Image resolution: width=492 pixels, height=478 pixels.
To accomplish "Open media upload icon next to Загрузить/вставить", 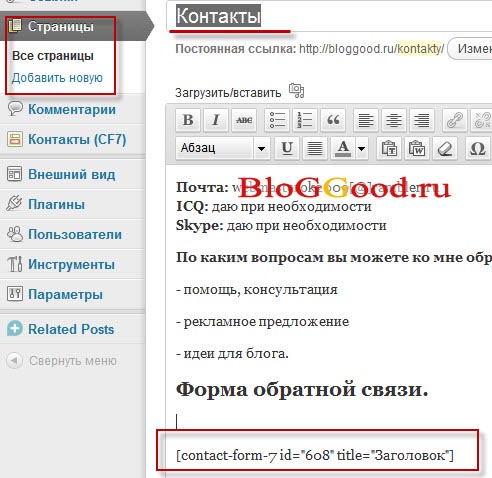I will pyautogui.click(x=296, y=90).
